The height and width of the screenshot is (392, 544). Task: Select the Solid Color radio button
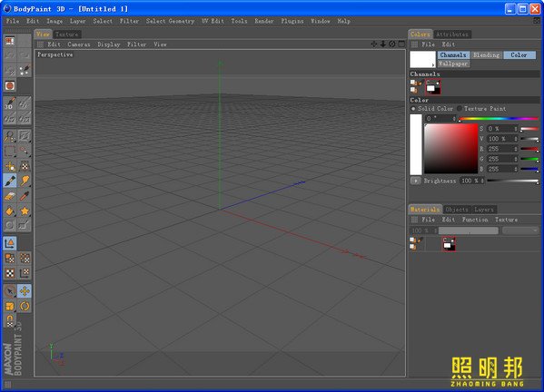click(413, 109)
